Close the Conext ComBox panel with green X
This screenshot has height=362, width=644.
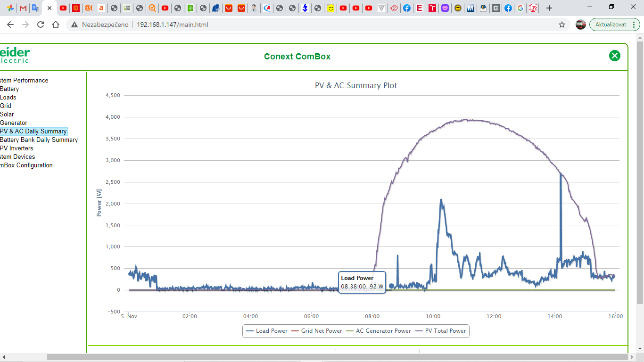[x=614, y=56]
